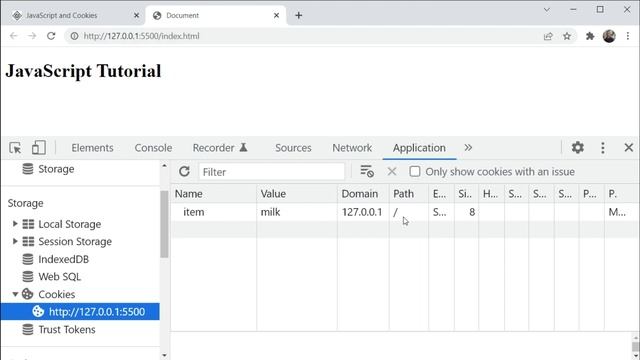
Task: Select Cookies in sidebar
Action: (56, 294)
